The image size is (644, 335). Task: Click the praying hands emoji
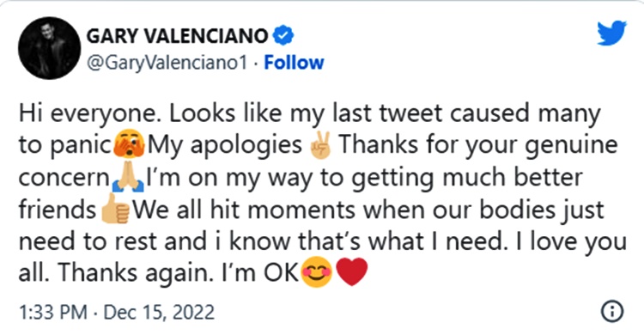pos(128,177)
